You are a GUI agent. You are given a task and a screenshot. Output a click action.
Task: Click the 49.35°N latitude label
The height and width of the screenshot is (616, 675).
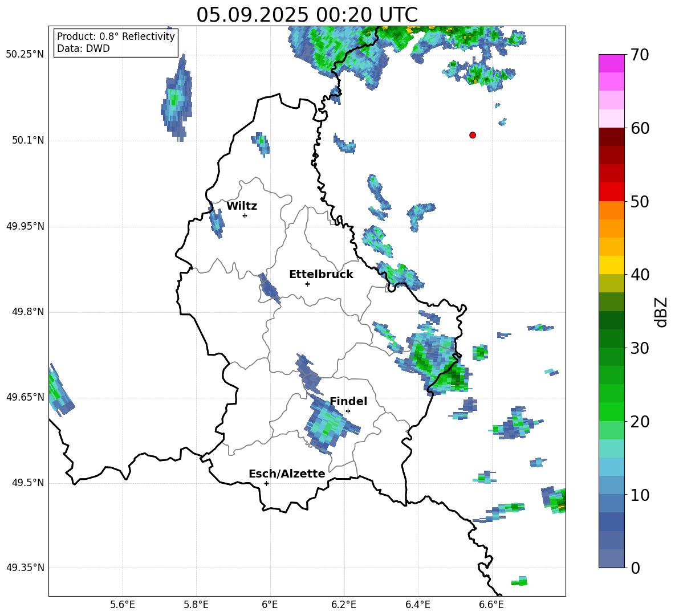click(x=25, y=568)
